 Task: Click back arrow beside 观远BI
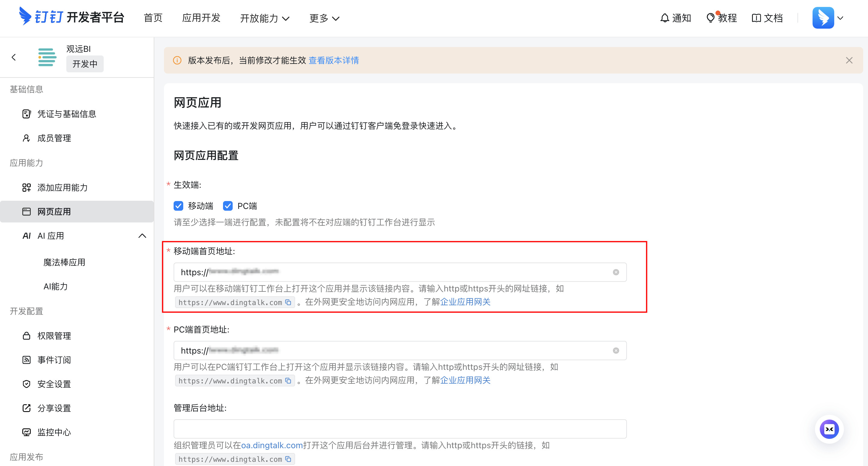click(14, 57)
